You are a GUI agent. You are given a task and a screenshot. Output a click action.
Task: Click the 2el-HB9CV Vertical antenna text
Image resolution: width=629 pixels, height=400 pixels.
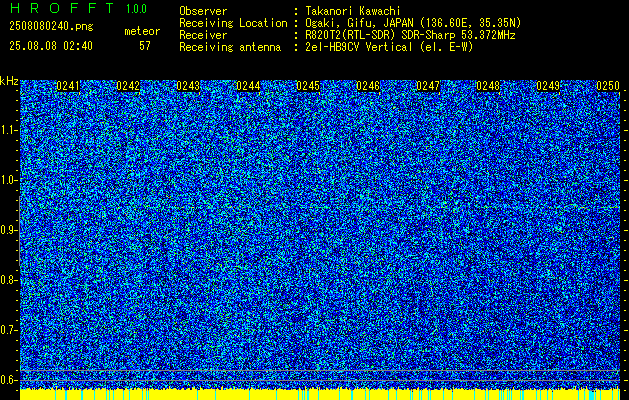pos(389,47)
